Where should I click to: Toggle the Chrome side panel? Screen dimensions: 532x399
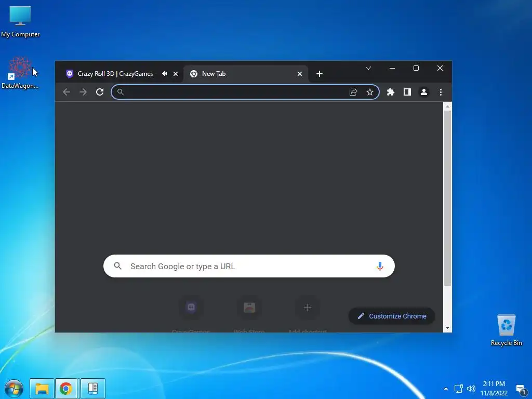pyautogui.click(x=407, y=92)
